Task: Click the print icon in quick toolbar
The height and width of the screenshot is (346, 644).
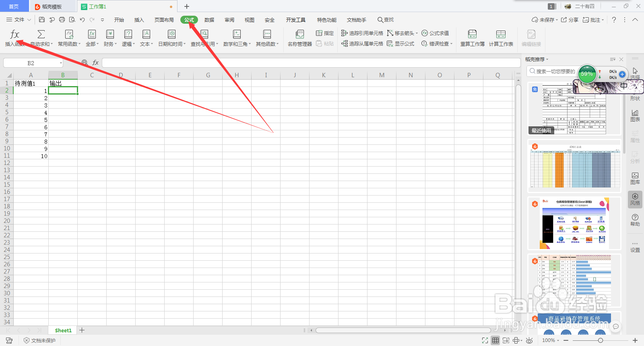Action: (62, 20)
